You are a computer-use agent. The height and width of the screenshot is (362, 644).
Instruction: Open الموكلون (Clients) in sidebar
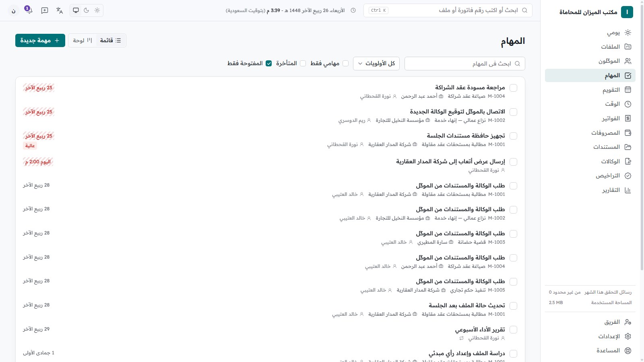pyautogui.click(x=590, y=61)
